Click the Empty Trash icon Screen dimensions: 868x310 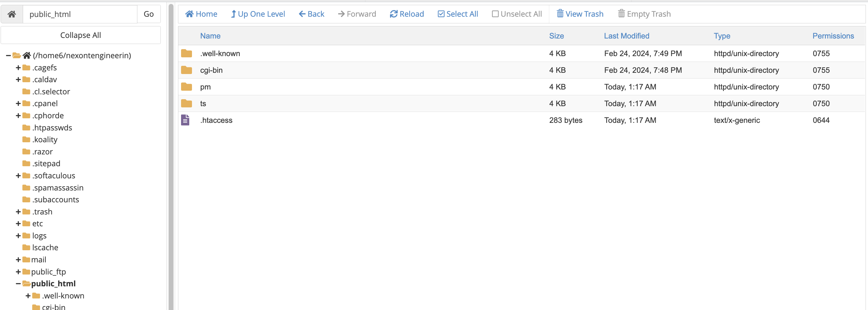pos(621,14)
